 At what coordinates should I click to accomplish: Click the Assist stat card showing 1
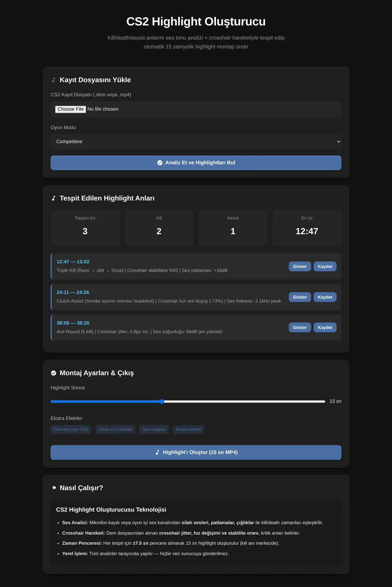coord(233,228)
